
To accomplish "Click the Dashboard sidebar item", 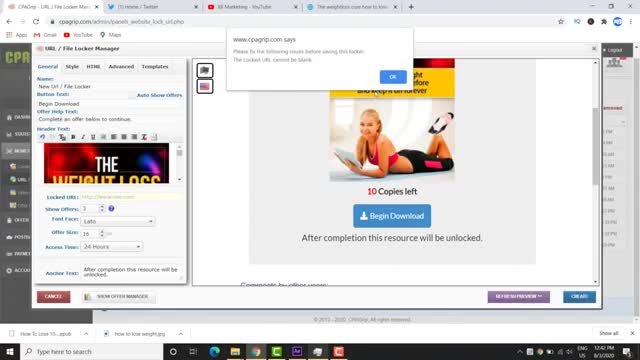I will point(18,117).
